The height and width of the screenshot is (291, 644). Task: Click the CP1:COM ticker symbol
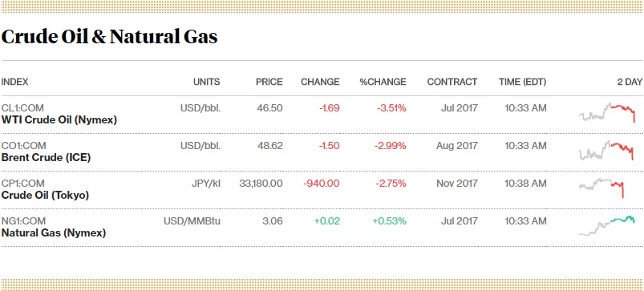(x=23, y=184)
